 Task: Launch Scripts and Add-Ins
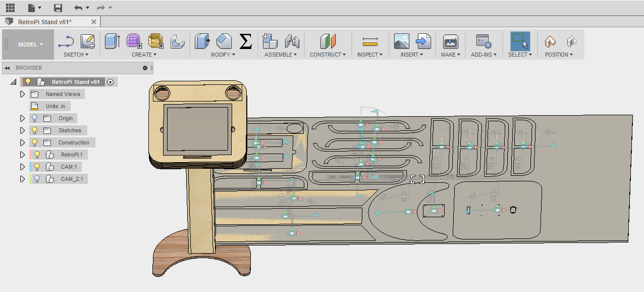click(x=482, y=40)
